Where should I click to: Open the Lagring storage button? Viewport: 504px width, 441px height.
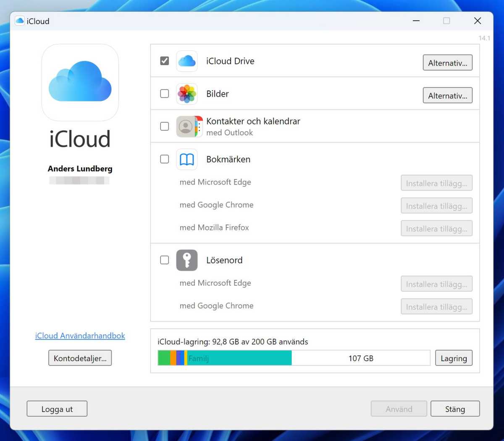pos(454,358)
